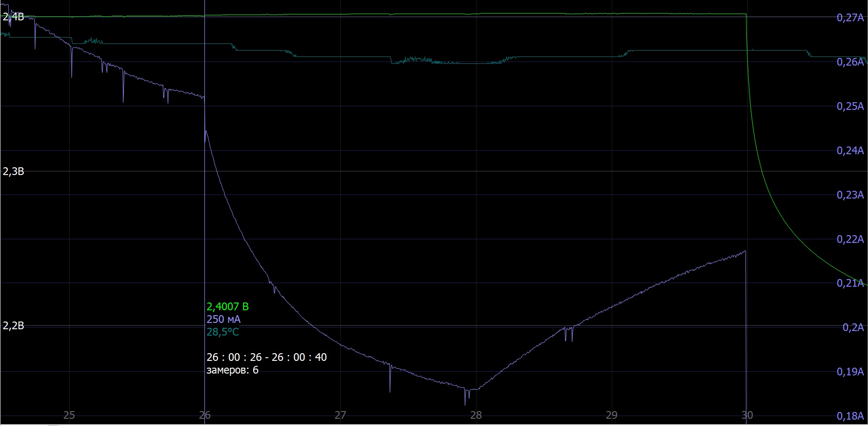868x426 pixels.
Task: Click the 0,22A current axis label
Action: pos(850,239)
